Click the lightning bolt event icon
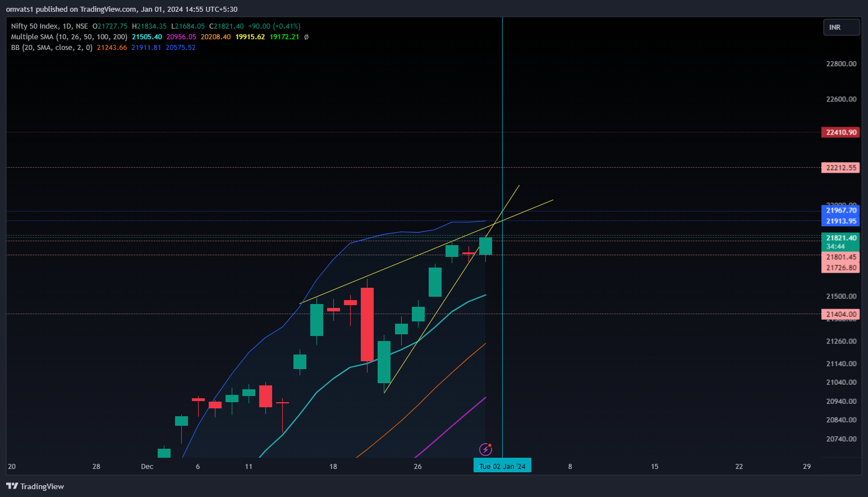This screenshot has width=868, height=497. (486, 449)
